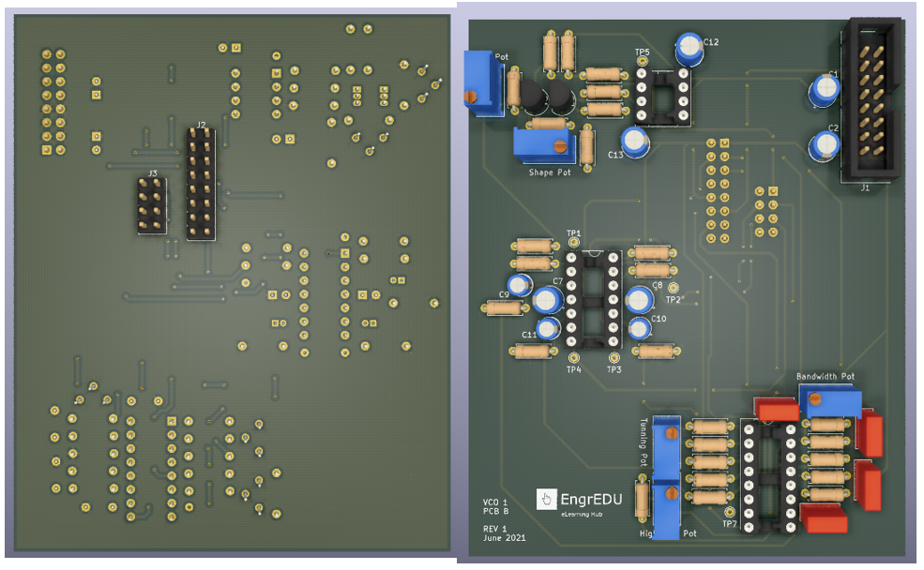Click the blue Tuning Pot trimmer
924x570 pixels.
click(667, 438)
